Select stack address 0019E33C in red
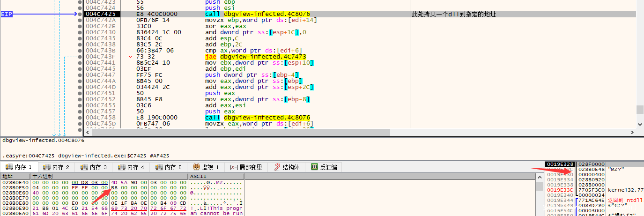Screen dimensions: 644x216 560,190
